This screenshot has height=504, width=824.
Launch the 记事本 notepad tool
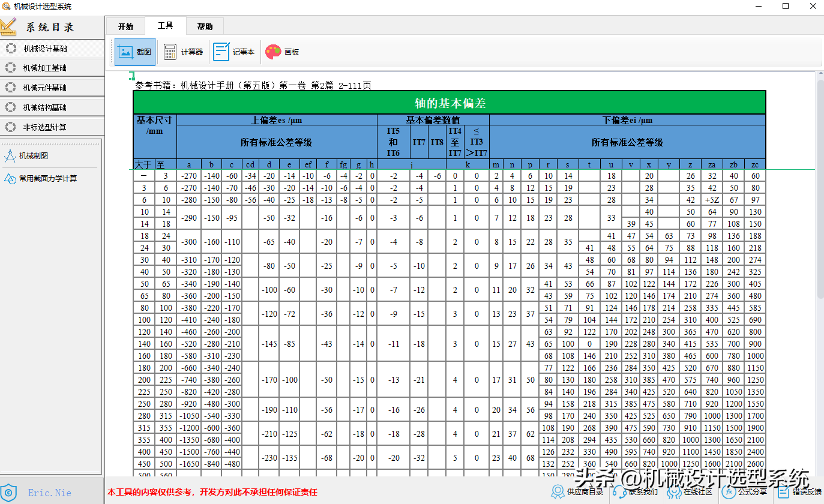tap(221, 52)
